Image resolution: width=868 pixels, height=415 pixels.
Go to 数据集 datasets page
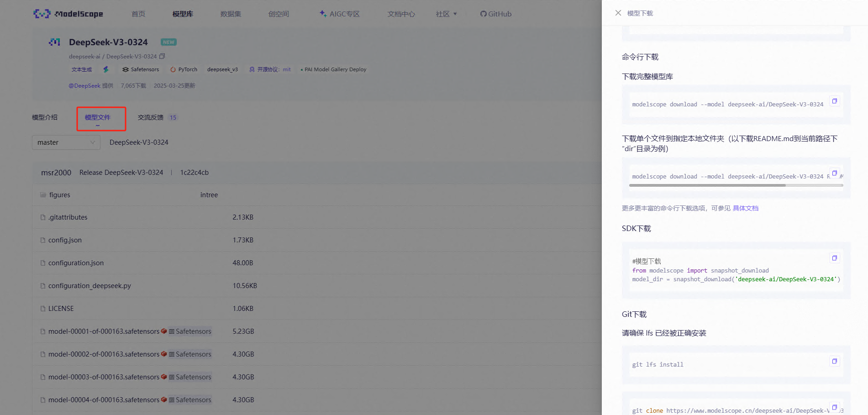point(231,14)
